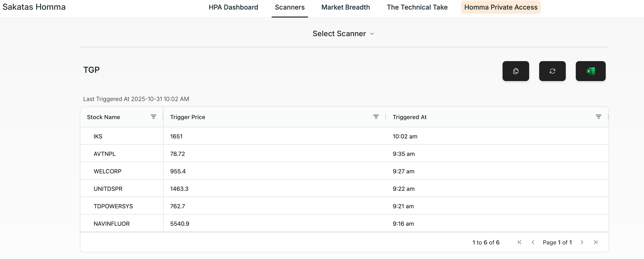This screenshot has width=644, height=259.
Task: Open The Technical Take tab
Action: point(417,7)
